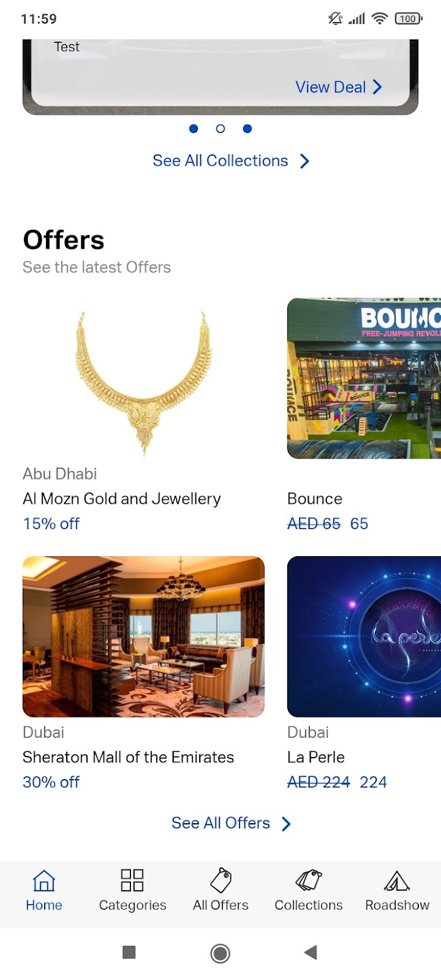Open See All Collections link
Screen dimensions: 441x980
tap(220, 161)
